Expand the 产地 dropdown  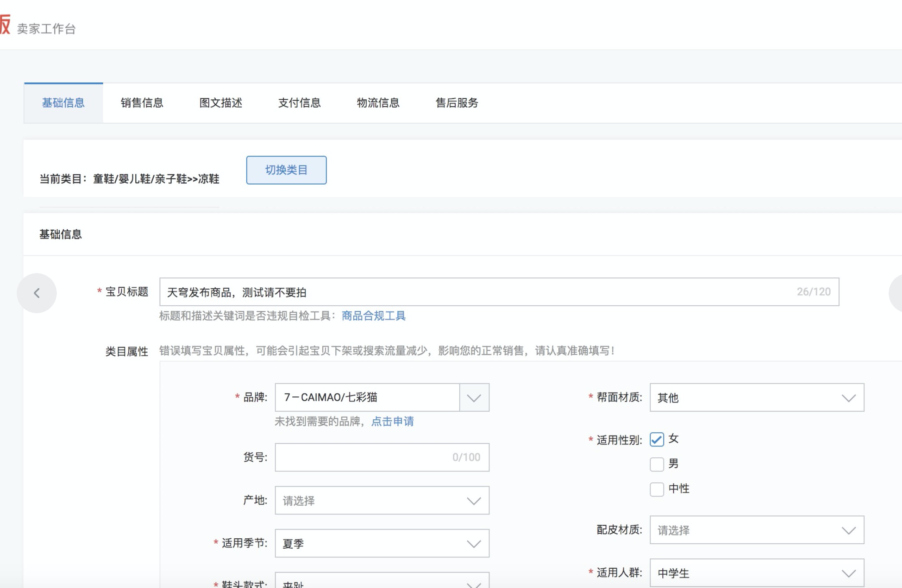(x=382, y=500)
